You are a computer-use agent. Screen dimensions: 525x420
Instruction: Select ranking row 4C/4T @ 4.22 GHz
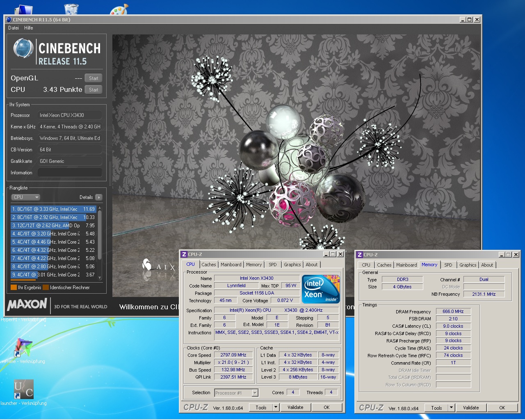[x=53, y=258]
